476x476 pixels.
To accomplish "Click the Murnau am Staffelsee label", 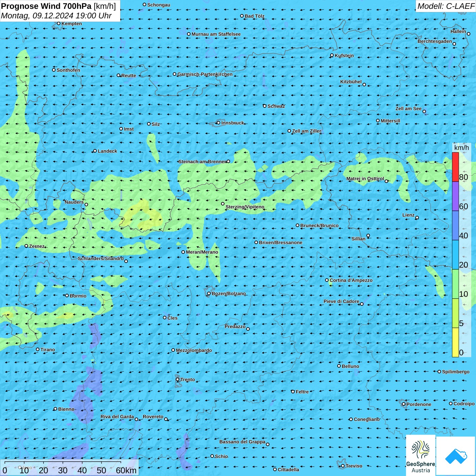I will coord(216,34).
